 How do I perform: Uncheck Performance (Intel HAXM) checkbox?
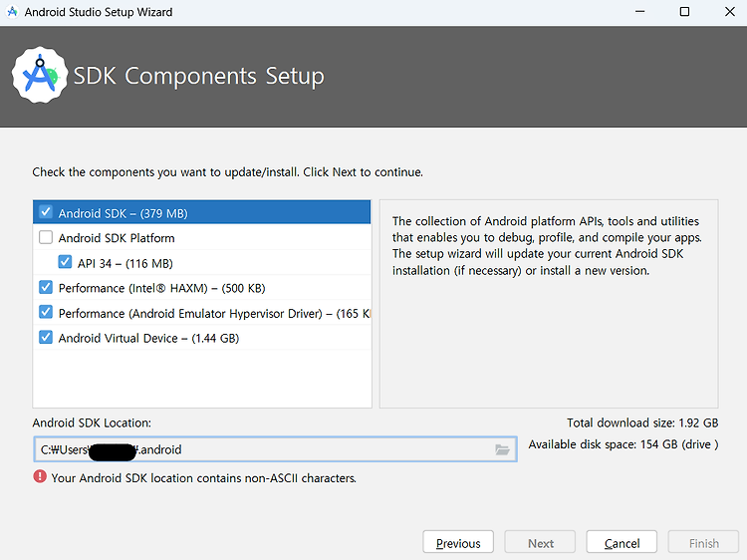click(46, 287)
